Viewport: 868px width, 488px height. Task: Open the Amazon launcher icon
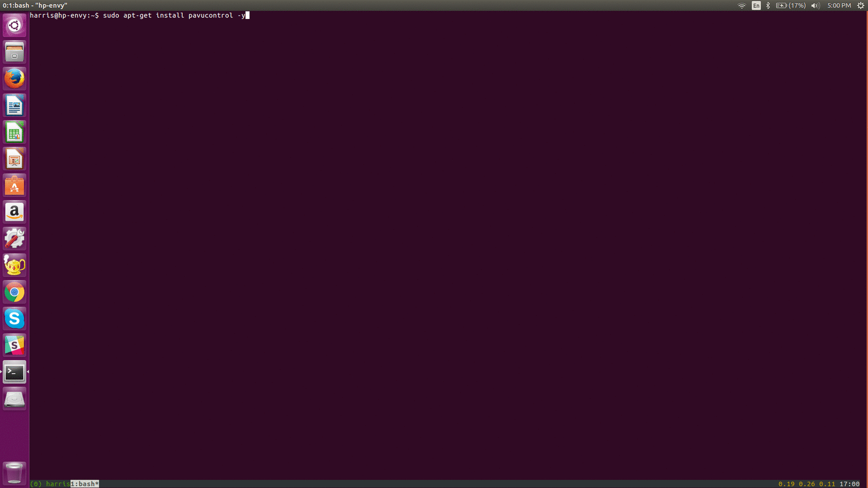[14, 212]
